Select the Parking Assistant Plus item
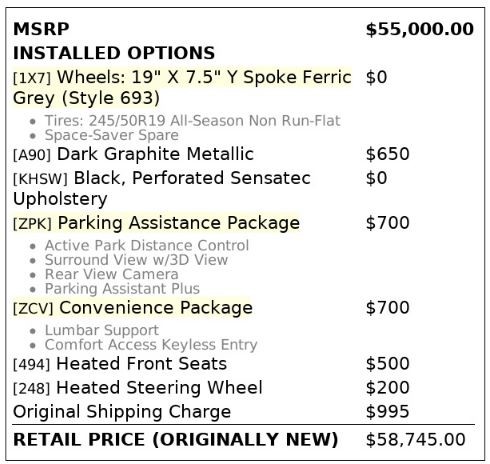Image resolution: width=490 pixels, height=464 pixels. (x=122, y=289)
